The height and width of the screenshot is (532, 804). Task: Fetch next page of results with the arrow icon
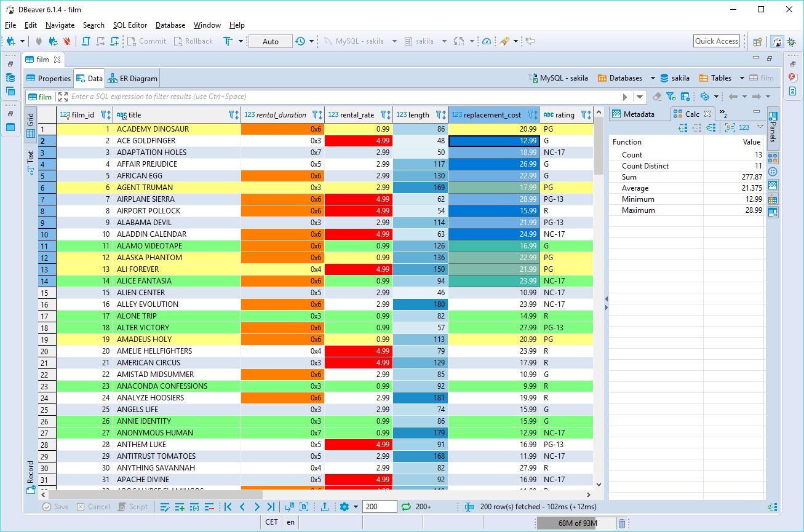point(290,506)
